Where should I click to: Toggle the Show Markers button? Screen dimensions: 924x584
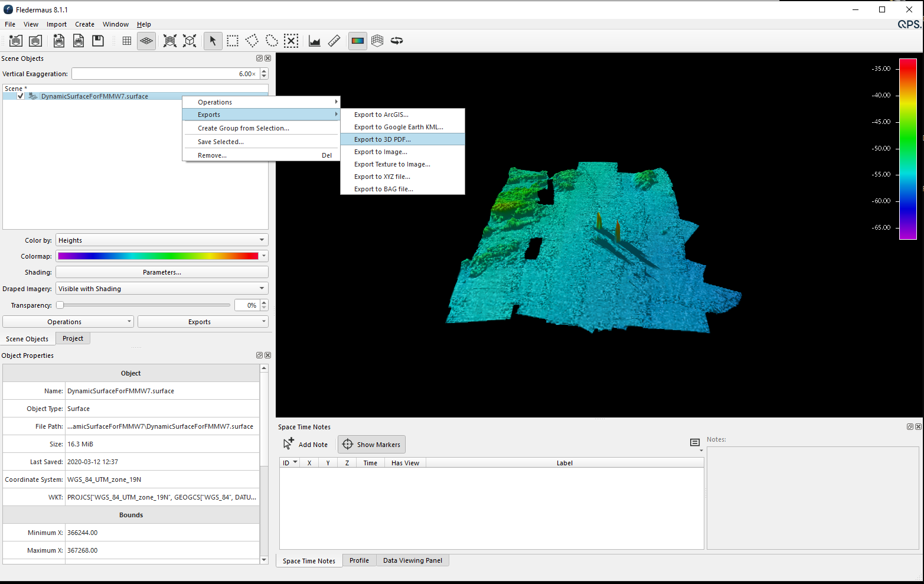tap(371, 445)
